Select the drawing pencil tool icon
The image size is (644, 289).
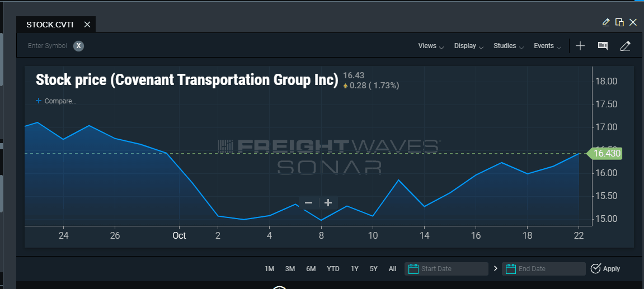(625, 46)
